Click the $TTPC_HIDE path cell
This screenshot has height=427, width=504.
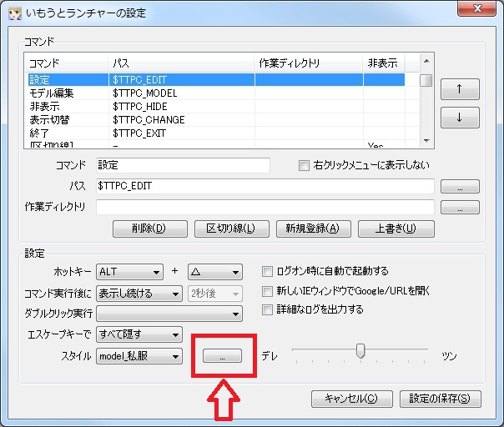(140, 107)
